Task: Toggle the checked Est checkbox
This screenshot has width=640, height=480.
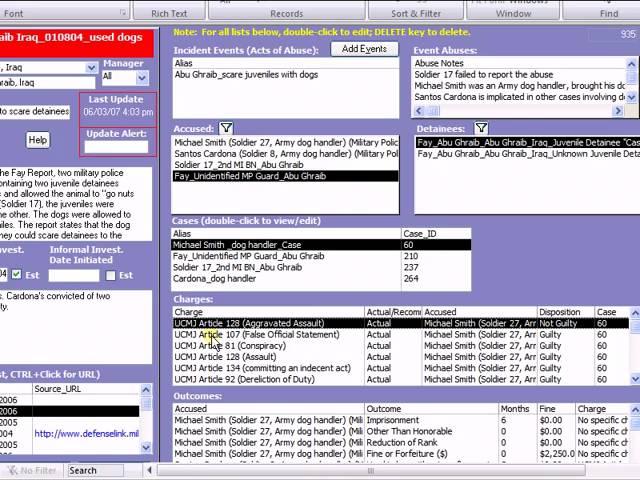Action: pyautogui.click(x=16, y=275)
